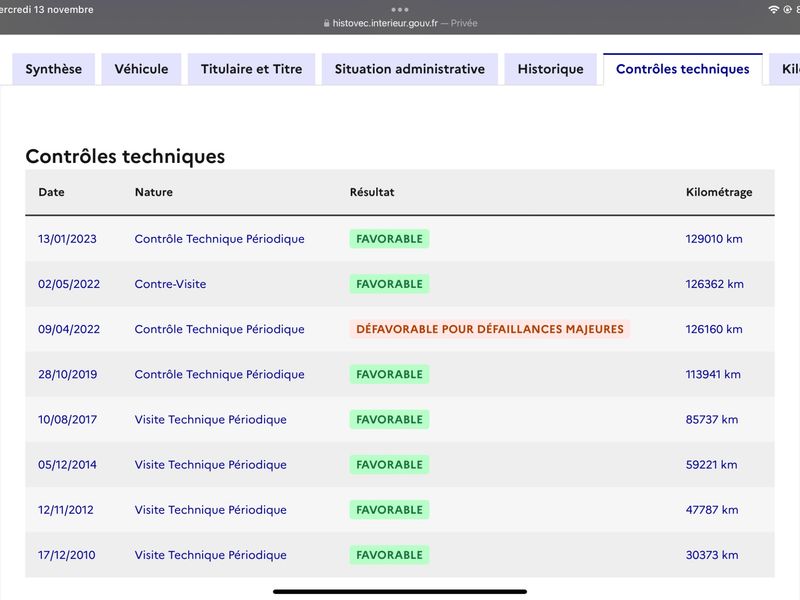
Task: Click Visite Technique Périodique in 05/12/2014 row
Action: click(x=211, y=465)
